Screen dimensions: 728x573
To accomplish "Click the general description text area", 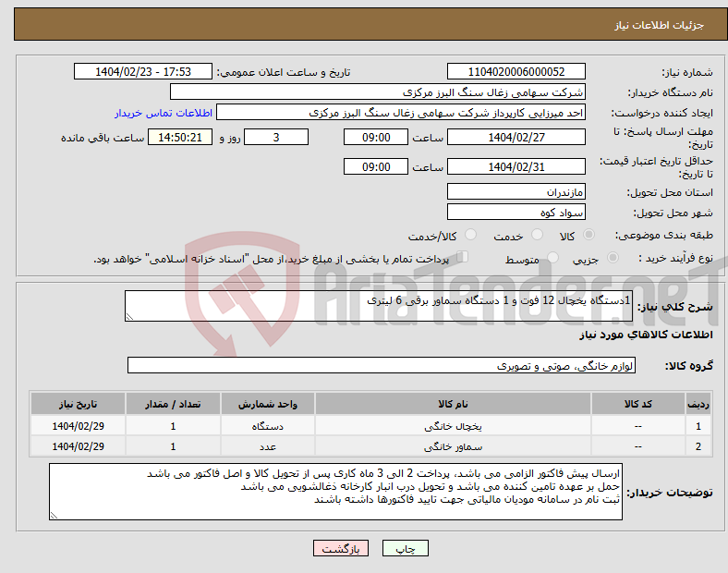I will (379, 306).
